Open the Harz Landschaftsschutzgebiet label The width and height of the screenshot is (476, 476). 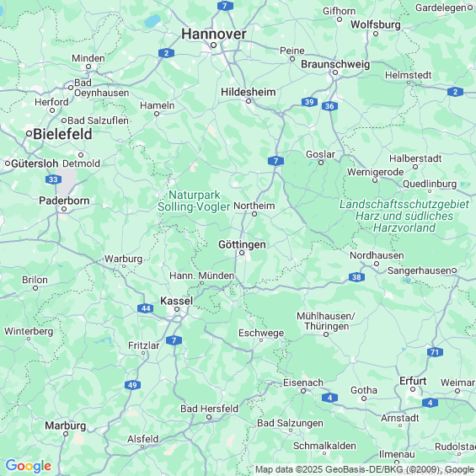(x=404, y=216)
